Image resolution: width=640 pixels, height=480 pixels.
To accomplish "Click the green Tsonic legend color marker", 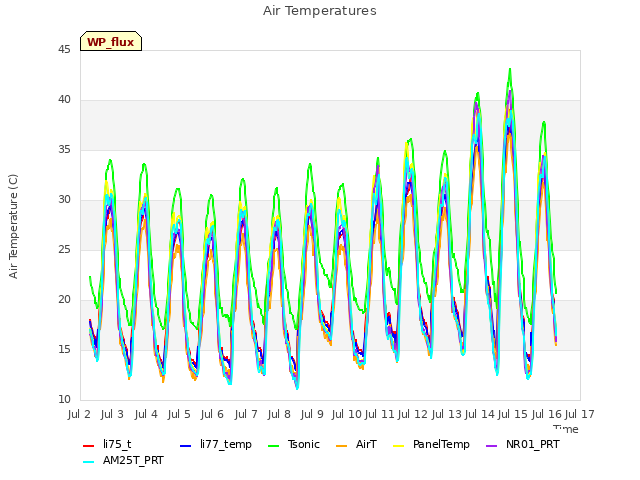I will (273, 446).
